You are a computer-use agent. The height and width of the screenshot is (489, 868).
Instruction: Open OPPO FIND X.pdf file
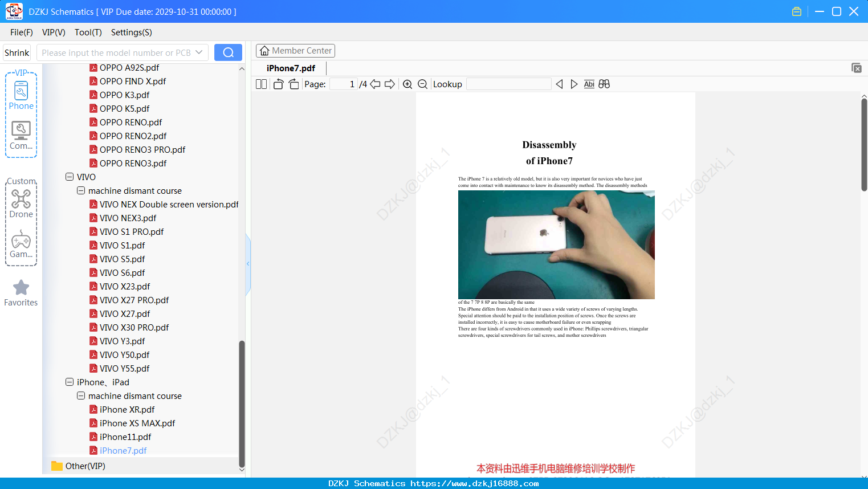(x=128, y=81)
